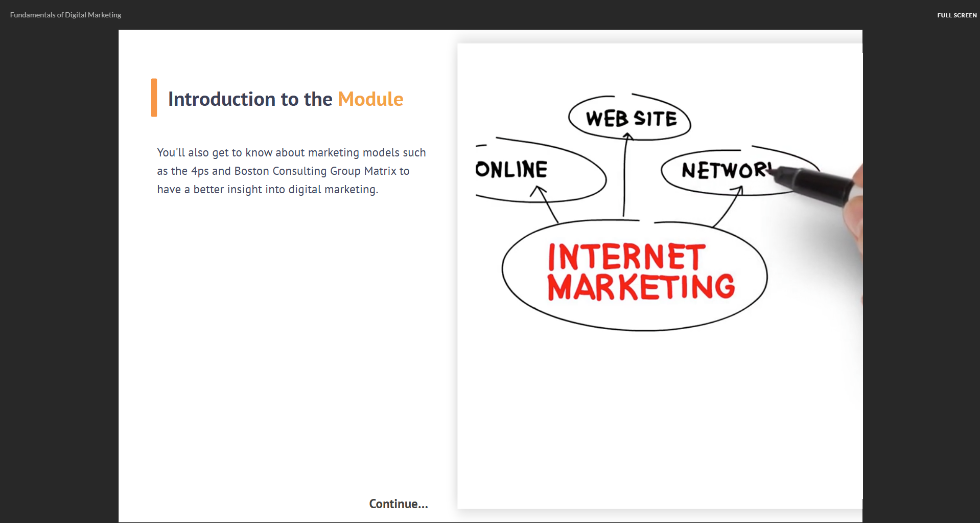
Task: Click the 4ps text in paragraph
Action: [x=199, y=171]
